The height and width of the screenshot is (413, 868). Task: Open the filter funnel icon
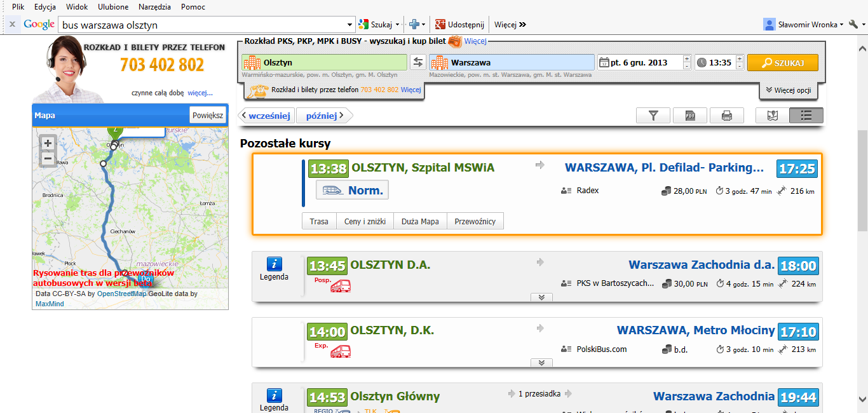pos(653,116)
